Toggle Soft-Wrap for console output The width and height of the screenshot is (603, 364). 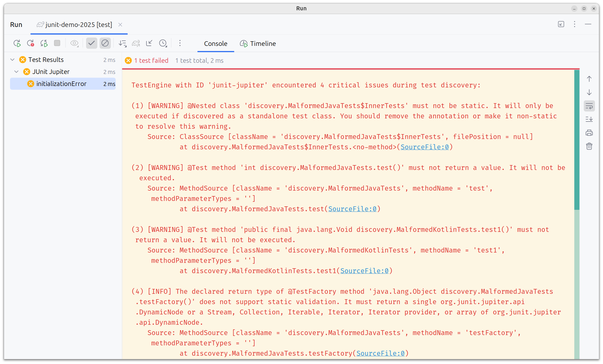pyautogui.click(x=589, y=106)
